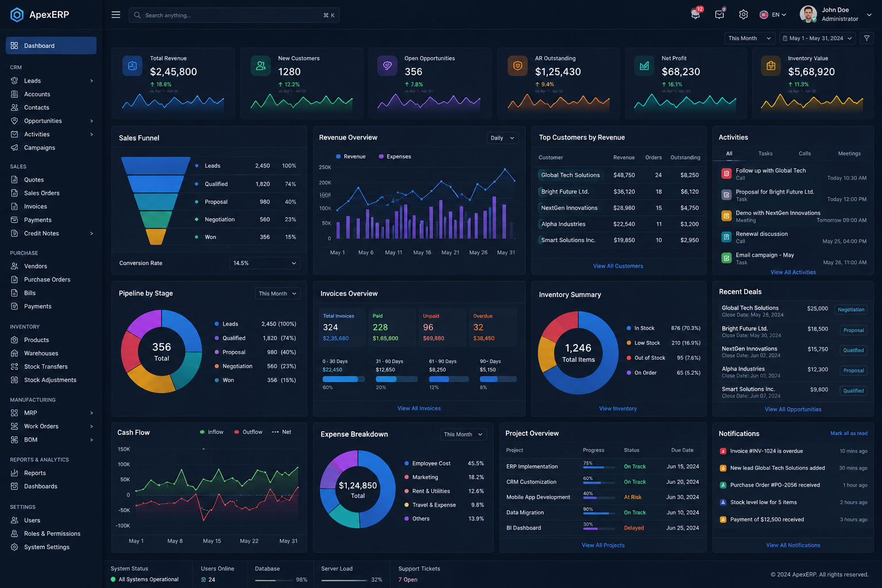Open the Conversion Rate 14.5% dropdown
The image size is (882, 588).
point(265,264)
